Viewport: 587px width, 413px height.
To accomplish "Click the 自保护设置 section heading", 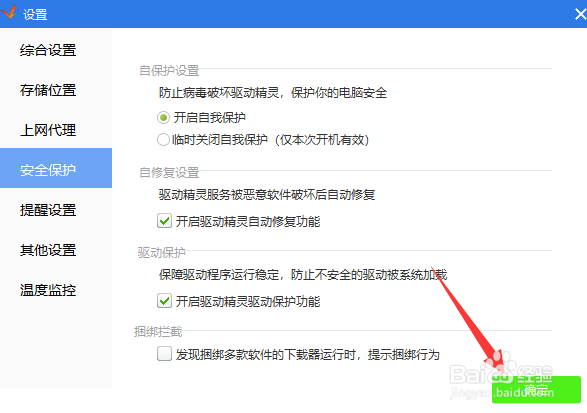I will pos(169,70).
